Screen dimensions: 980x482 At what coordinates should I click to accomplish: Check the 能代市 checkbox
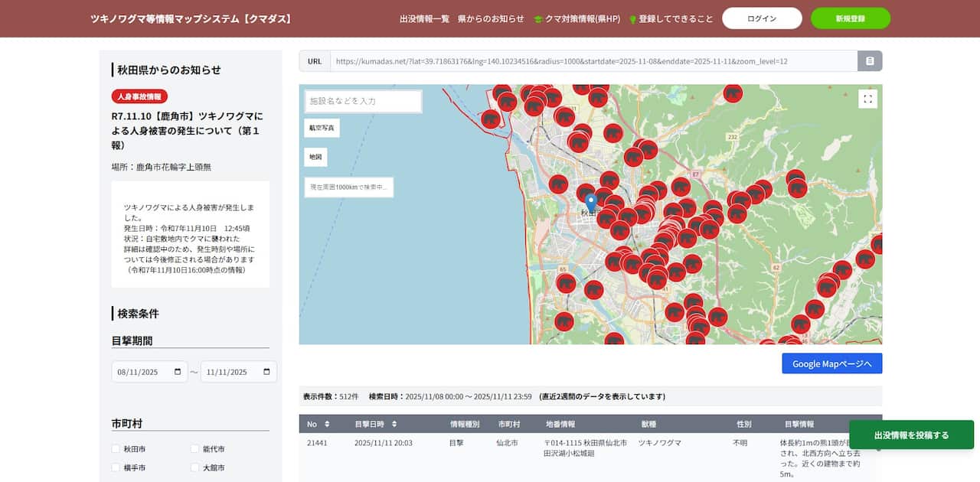[195, 449]
